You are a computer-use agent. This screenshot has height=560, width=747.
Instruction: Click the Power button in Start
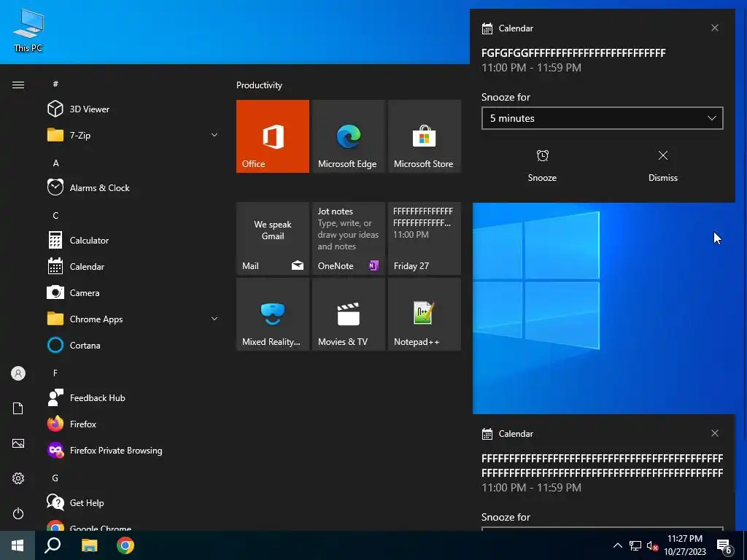pyautogui.click(x=18, y=513)
